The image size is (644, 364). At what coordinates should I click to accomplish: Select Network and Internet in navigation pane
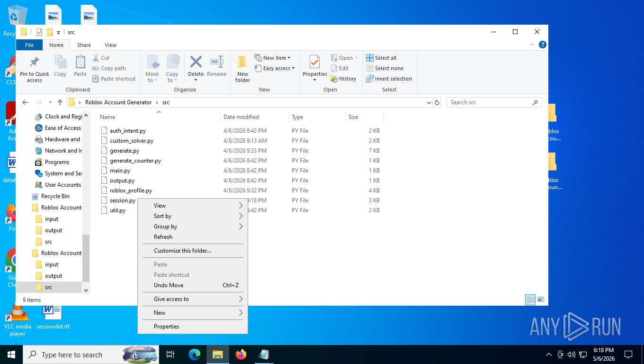coord(58,151)
